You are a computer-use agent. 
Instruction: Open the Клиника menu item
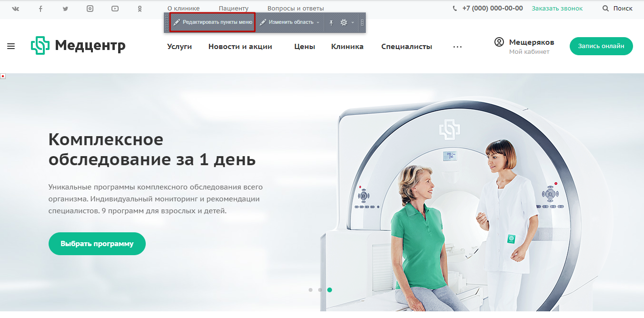[x=347, y=46]
